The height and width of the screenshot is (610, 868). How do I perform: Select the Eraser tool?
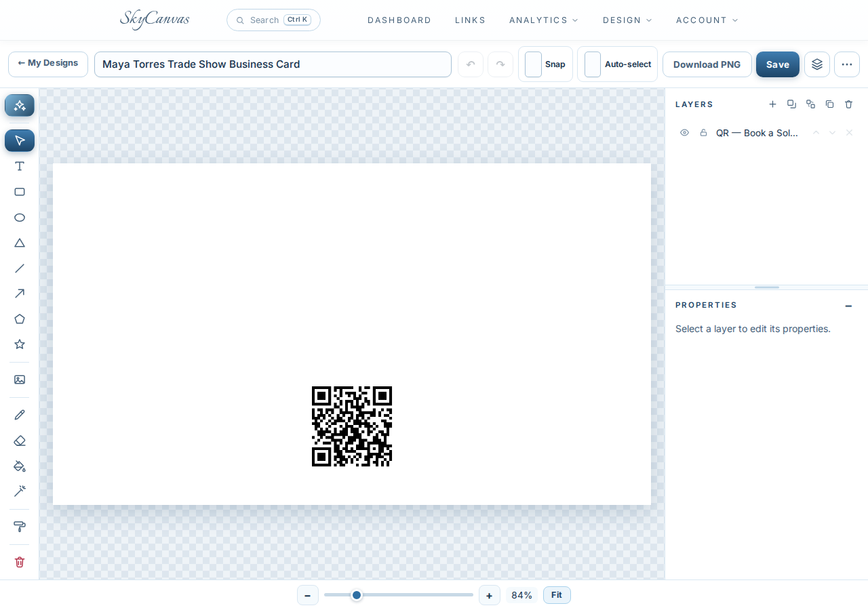(20, 441)
